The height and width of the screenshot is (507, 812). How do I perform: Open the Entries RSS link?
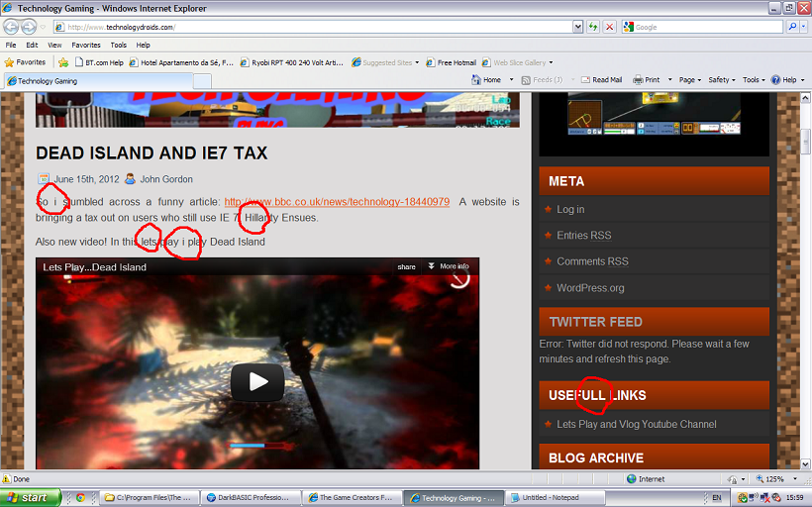coord(583,235)
